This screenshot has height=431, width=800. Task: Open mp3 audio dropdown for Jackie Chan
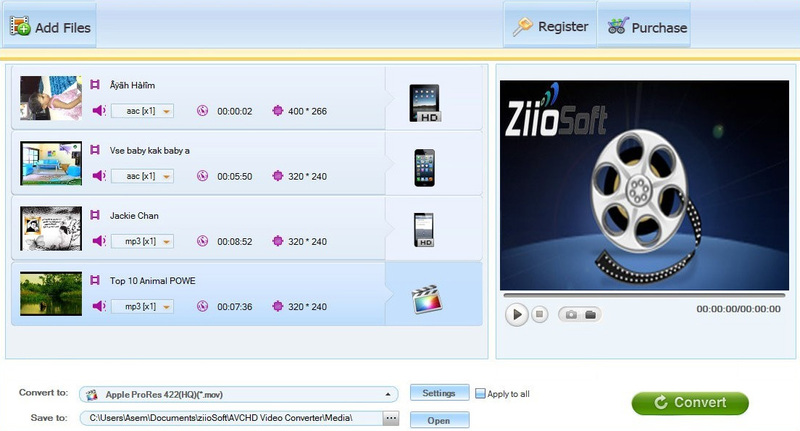pyautogui.click(x=142, y=241)
